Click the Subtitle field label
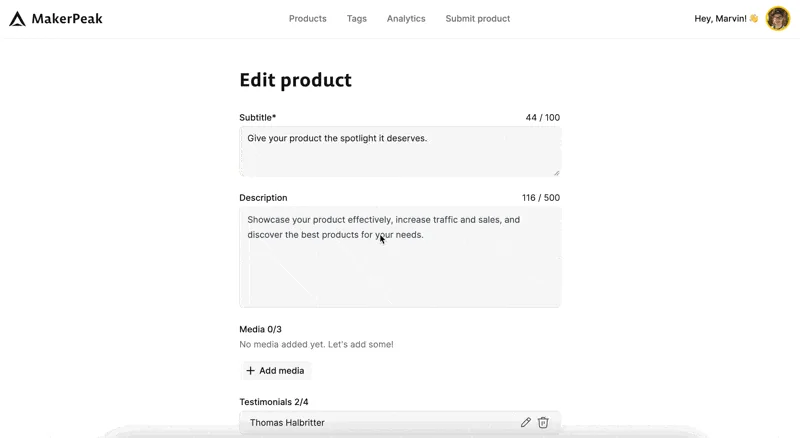 [x=257, y=118]
